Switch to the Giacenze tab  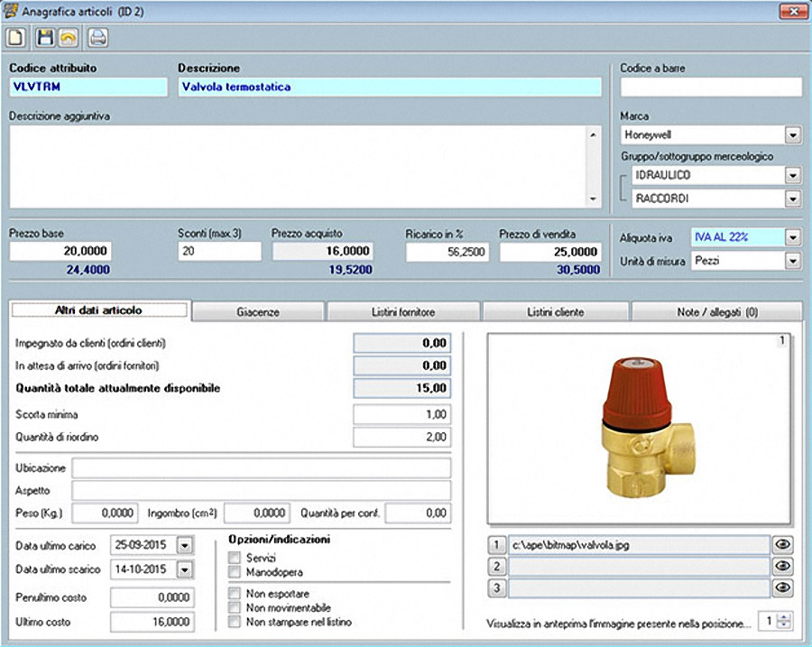pos(258,312)
